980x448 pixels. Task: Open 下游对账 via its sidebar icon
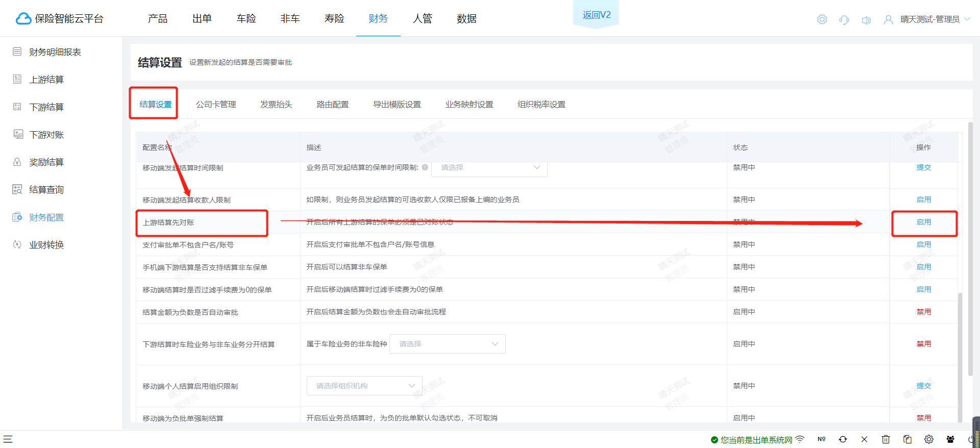(18, 134)
